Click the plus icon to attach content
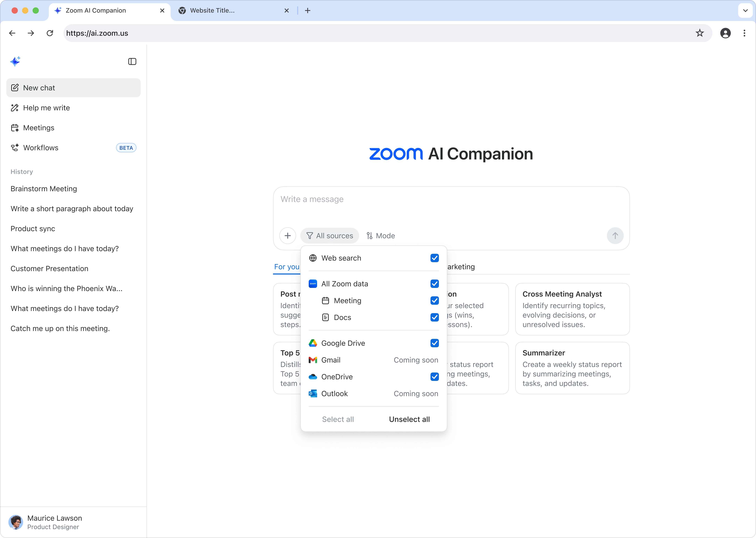The height and width of the screenshot is (538, 756). [287, 236]
